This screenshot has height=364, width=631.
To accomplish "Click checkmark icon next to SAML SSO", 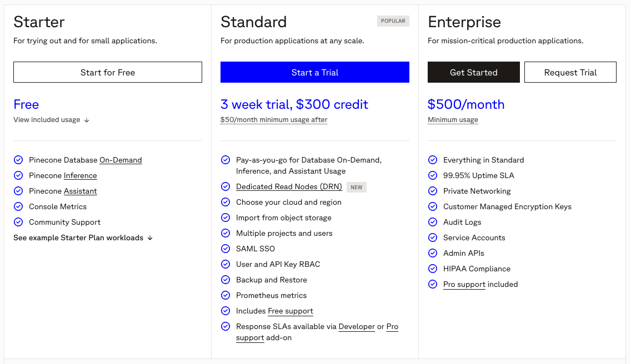I will click(226, 249).
